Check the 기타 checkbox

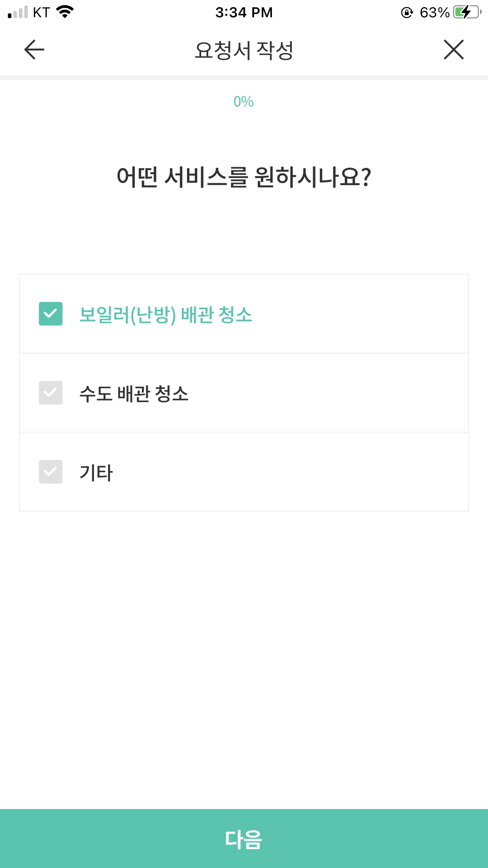[x=51, y=472]
